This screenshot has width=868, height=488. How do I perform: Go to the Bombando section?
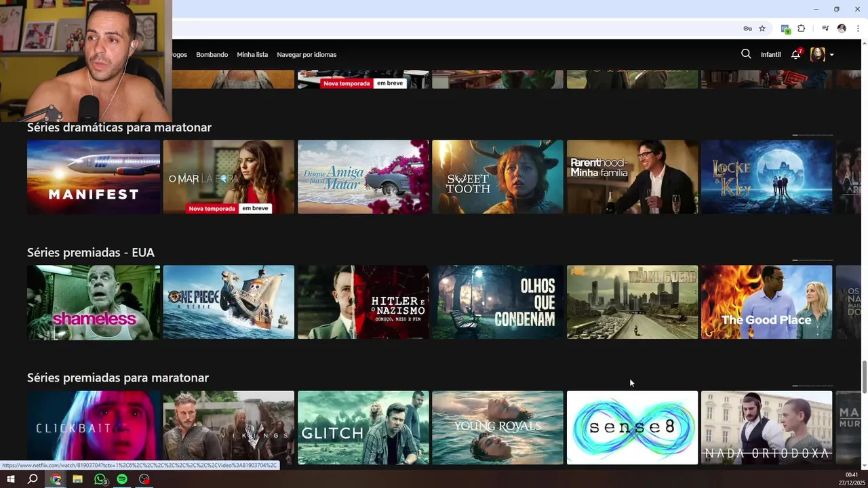(212, 55)
